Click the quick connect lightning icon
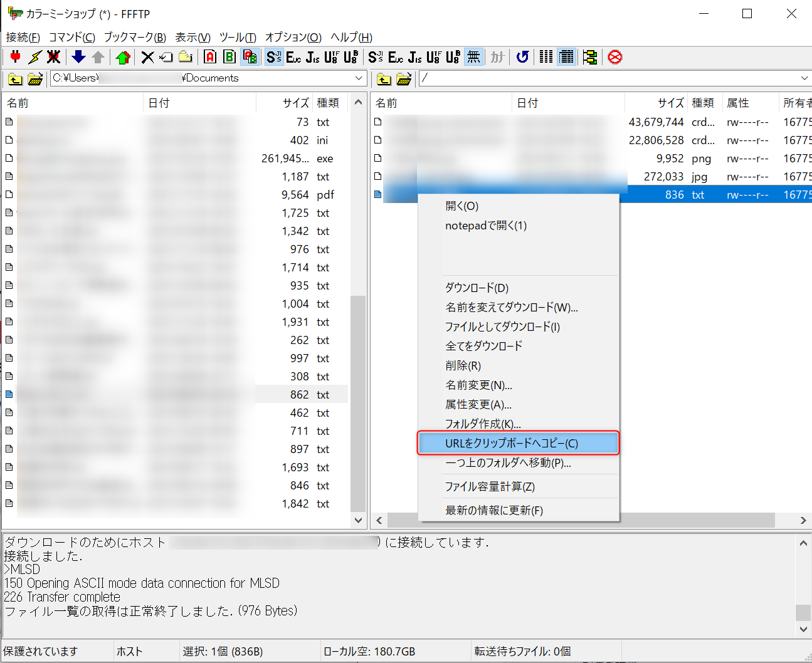Image resolution: width=812 pixels, height=663 pixels. point(34,57)
